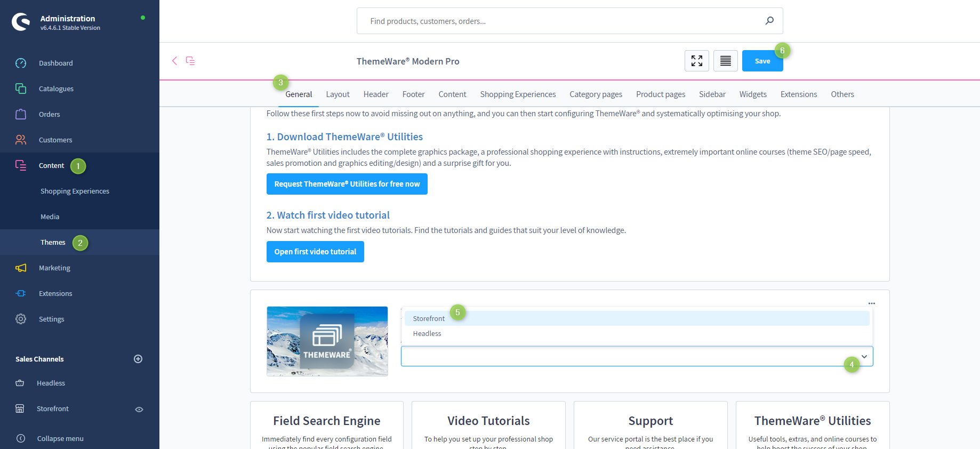Go to the Category pages tab
This screenshot has width=980, height=449.
596,94
